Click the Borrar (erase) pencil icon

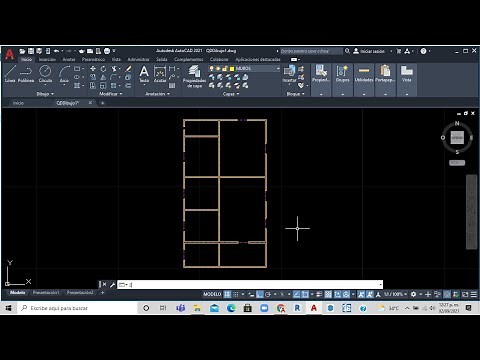[128, 69]
